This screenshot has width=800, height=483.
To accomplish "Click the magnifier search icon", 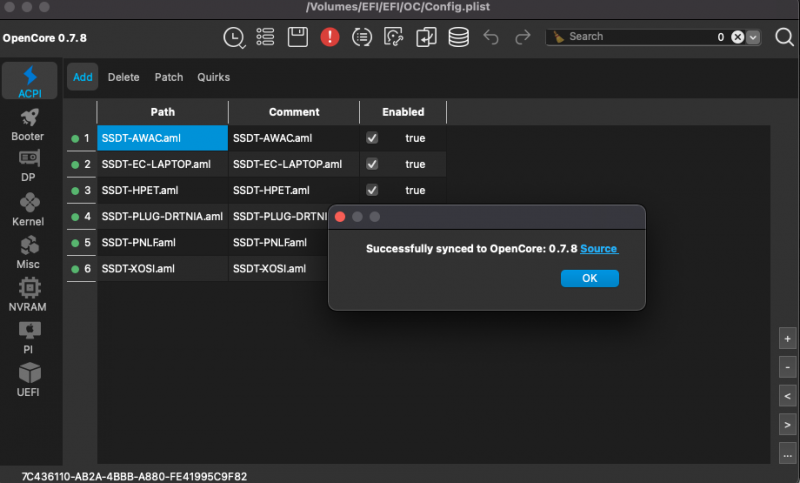I will (784, 37).
